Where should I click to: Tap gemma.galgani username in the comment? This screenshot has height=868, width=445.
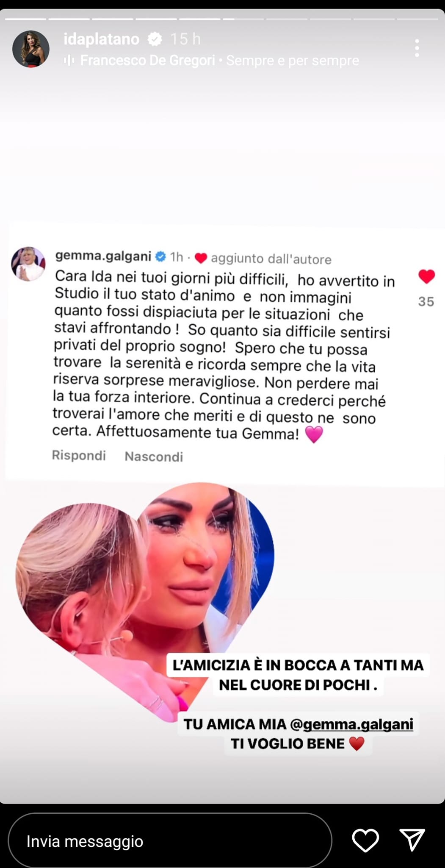[x=103, y=256]
